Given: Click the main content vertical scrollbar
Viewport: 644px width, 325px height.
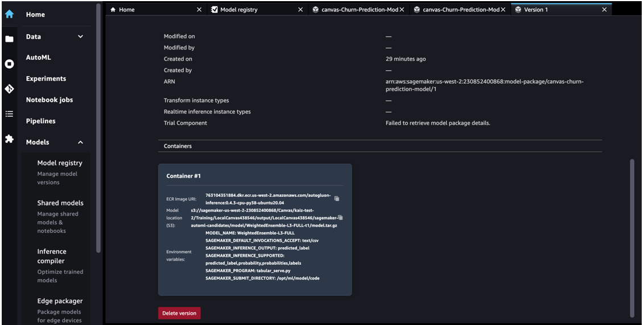Looking at the screenshot, I should [x=632, y=238].
